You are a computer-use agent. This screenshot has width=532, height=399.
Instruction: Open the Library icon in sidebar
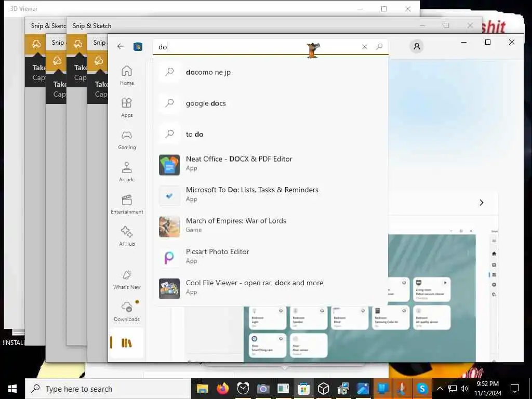point(127,343)
